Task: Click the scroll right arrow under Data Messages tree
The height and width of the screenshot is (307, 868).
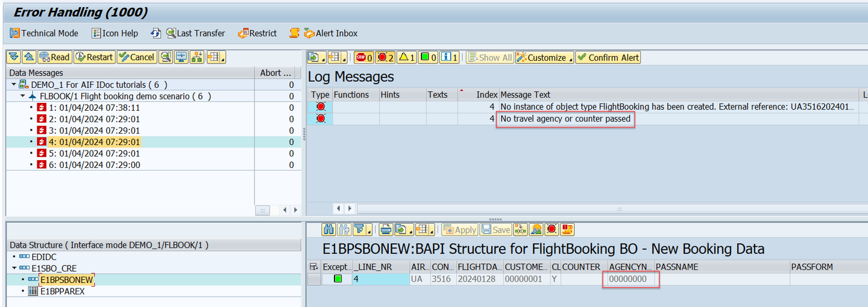Action: pyautogui.click(x=295, y=210)
